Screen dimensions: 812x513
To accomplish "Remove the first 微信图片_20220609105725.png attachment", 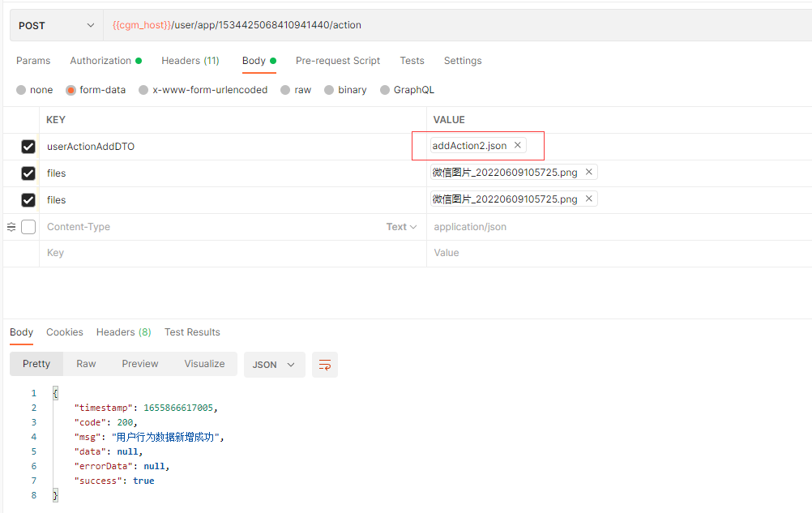I will pyautogui.click(x=589, y=172).
